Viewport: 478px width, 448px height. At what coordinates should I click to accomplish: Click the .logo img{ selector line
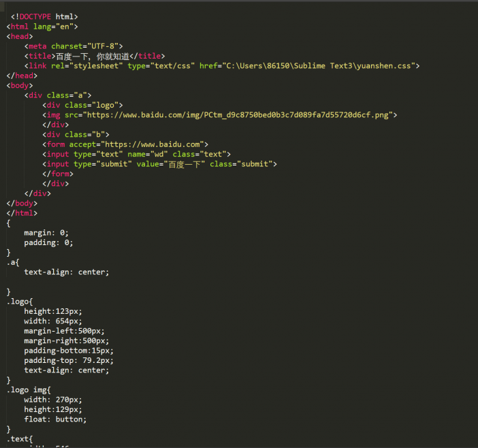pyautogui.click(x=29, y=390)
